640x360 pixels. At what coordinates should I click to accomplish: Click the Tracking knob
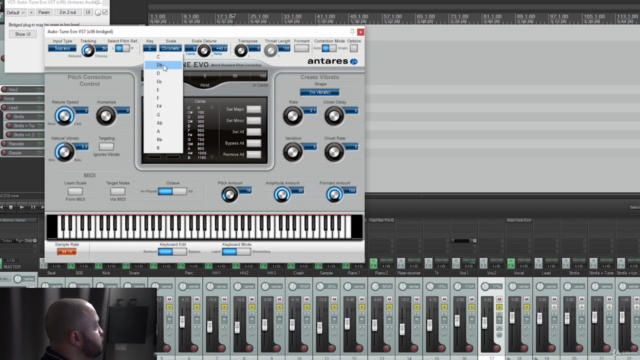click(87, 50)
